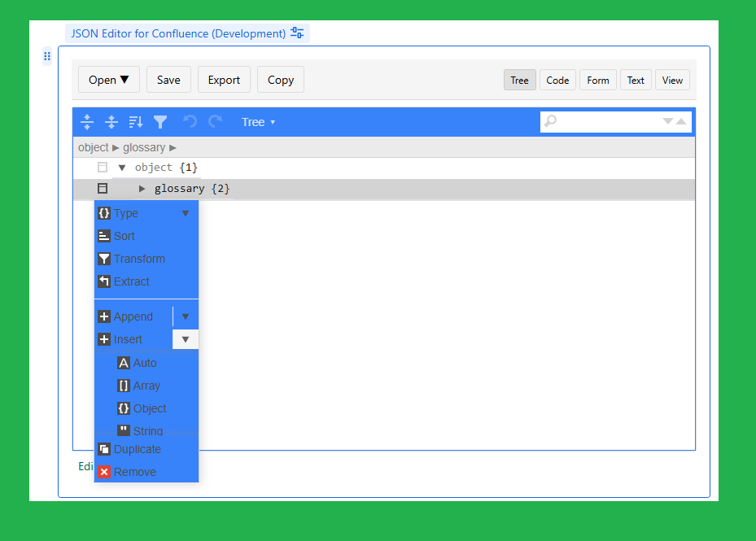Choose Duplicate from context menu
The width and height of the screenshot is (756, 541).
pyautogui.click(x=146, y=449)
